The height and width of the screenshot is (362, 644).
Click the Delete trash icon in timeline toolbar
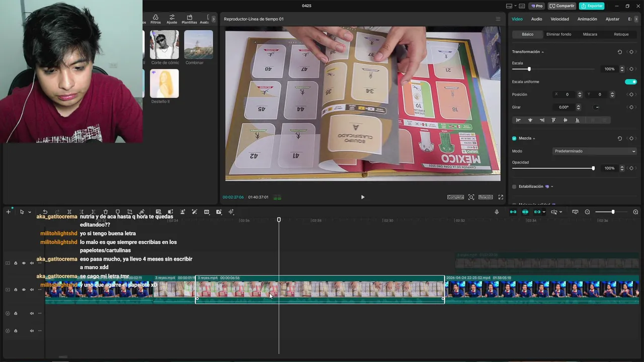tap(105, 212)
